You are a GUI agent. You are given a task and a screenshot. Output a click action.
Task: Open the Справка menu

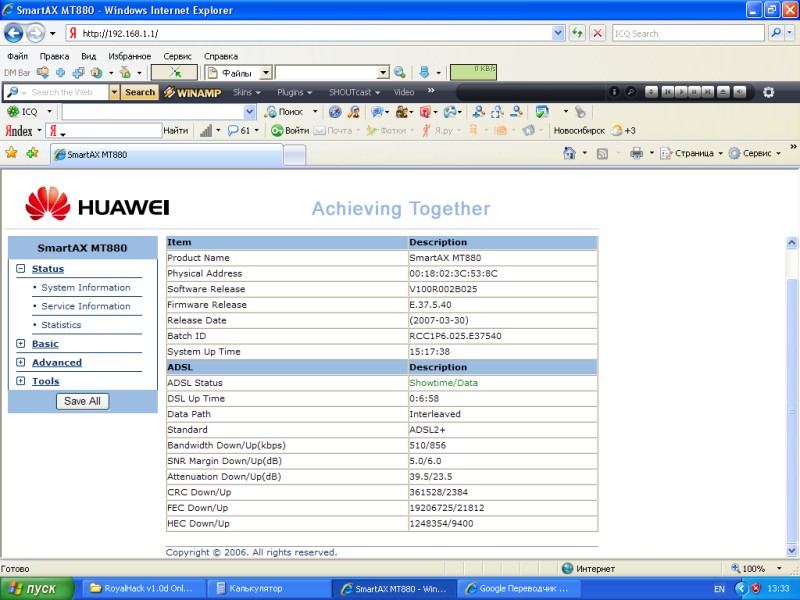point(221,56)
